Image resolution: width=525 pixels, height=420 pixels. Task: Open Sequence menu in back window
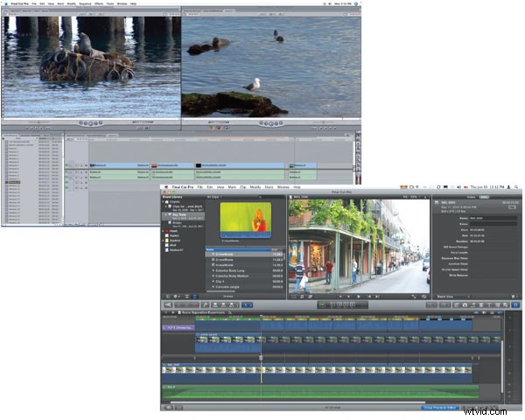click(x=85, y=3)
